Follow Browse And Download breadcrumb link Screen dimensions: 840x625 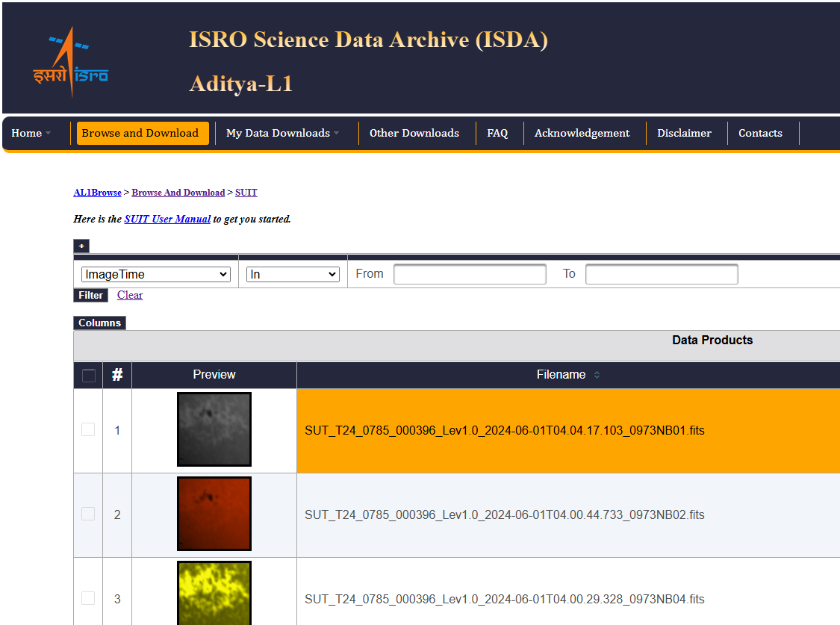[178, 192]
